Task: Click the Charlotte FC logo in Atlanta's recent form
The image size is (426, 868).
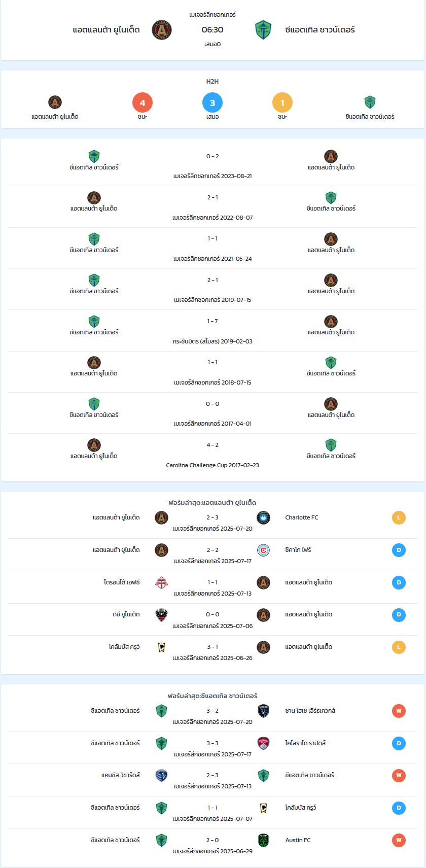Action: [x=263, y=518]
